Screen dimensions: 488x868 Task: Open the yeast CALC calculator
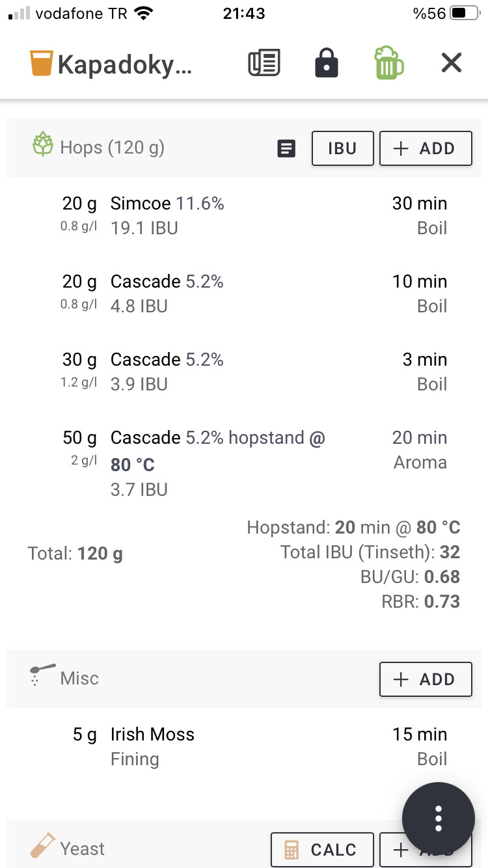coord(322,850)
